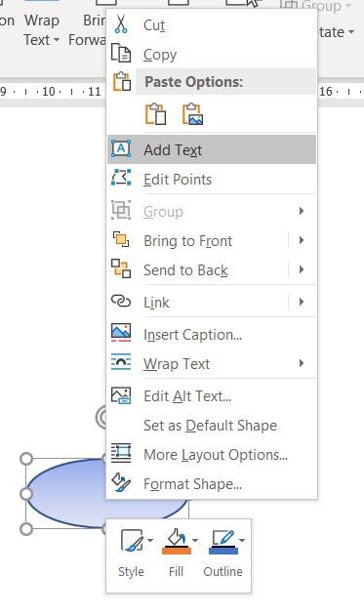Expand the Outline color dropdown arrow
The width and height of the screenshot is (364, 616).
click(242, 541)
